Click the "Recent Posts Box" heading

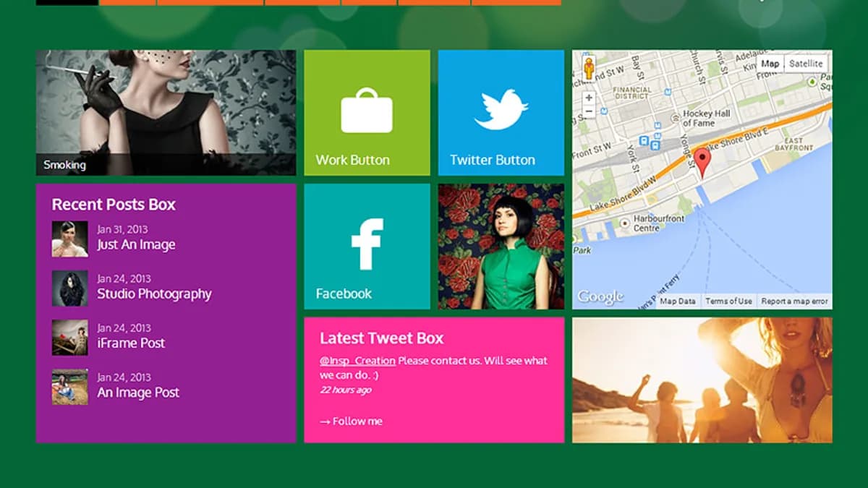point(114,205)
